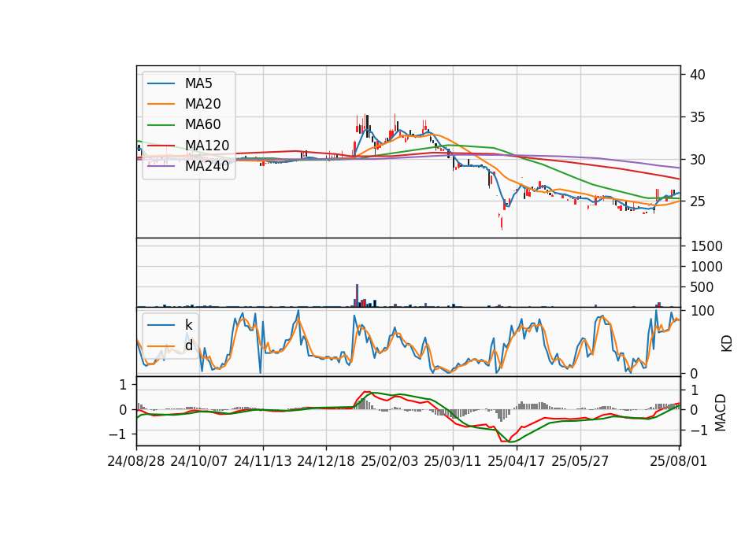Screen dimensions: 756x543
Task: Click the 25/04/17 date axis label
Action: point(517,461)
